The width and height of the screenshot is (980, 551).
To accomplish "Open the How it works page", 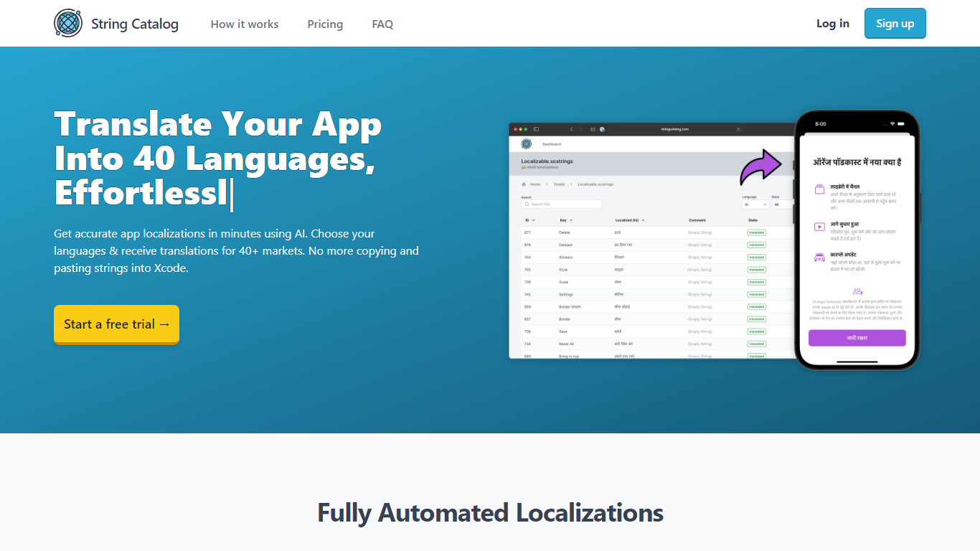I will [244, 24].
